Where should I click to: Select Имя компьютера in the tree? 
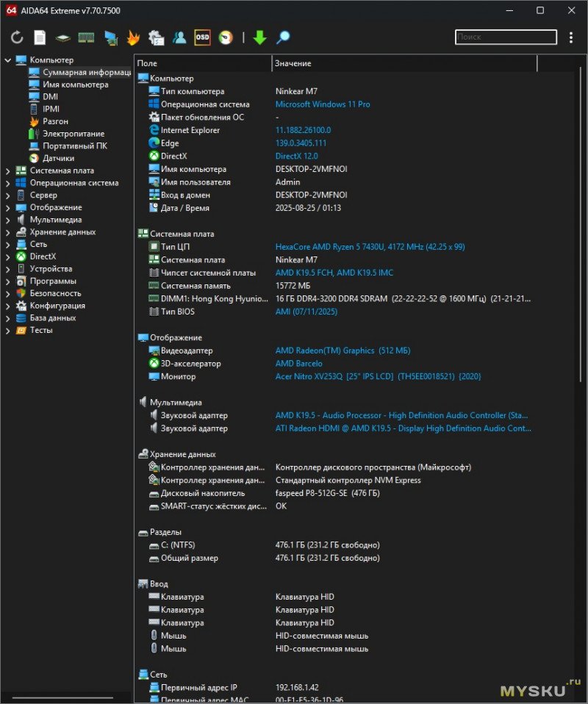76,85
